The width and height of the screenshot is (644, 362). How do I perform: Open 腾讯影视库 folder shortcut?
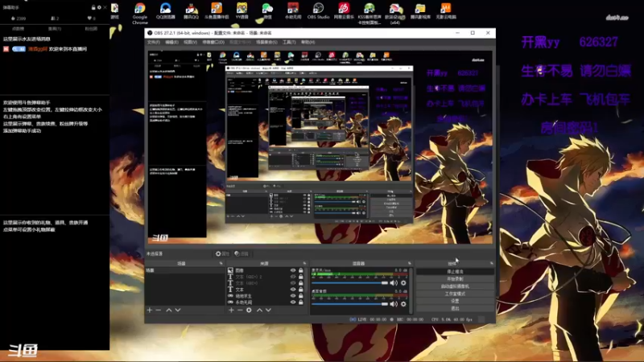click(x=420, y=11)
